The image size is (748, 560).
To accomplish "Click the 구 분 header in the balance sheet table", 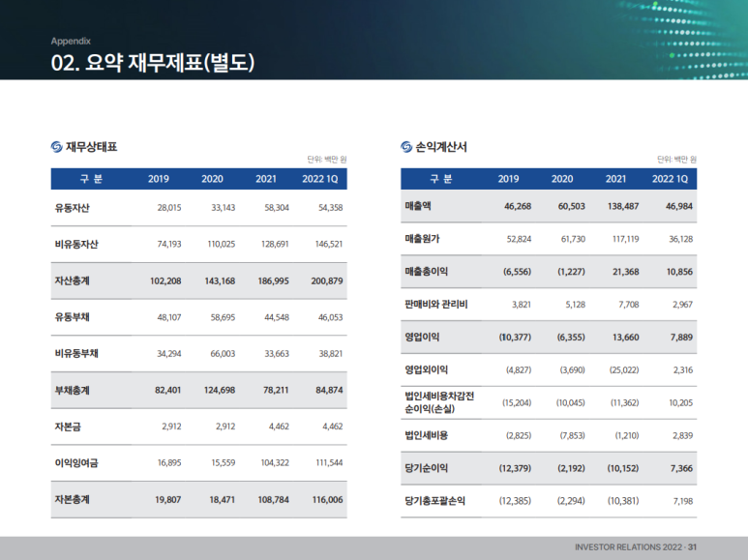I will point(91,179).
